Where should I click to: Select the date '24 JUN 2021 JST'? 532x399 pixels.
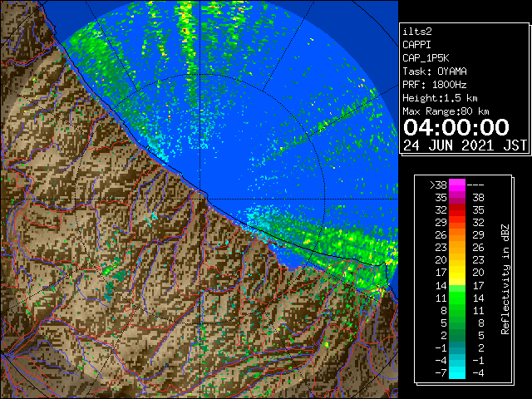[465, 145]
